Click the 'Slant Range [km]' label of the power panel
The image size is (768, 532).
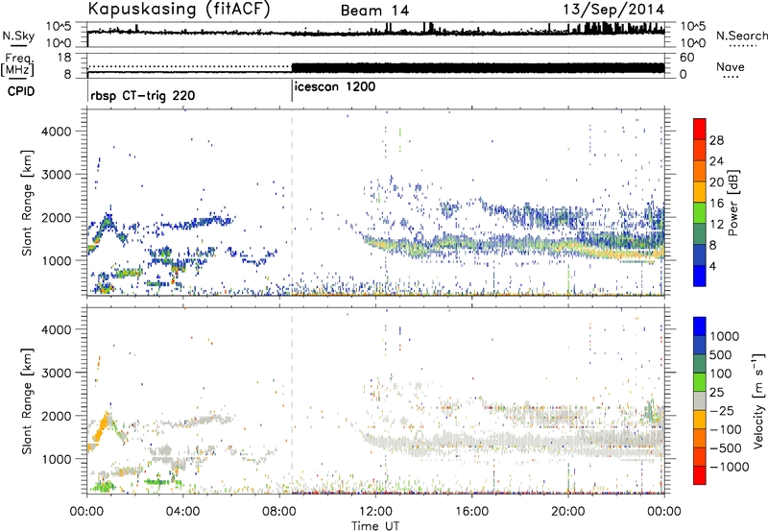tap(27, 203)
